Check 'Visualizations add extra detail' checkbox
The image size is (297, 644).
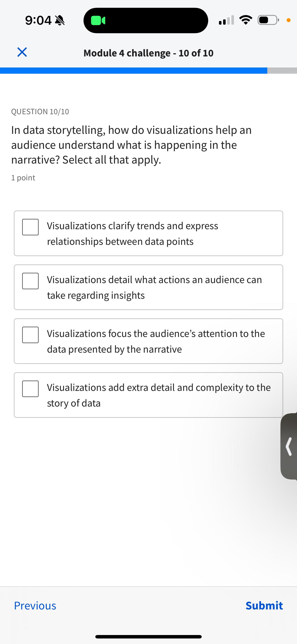[30, 389]
